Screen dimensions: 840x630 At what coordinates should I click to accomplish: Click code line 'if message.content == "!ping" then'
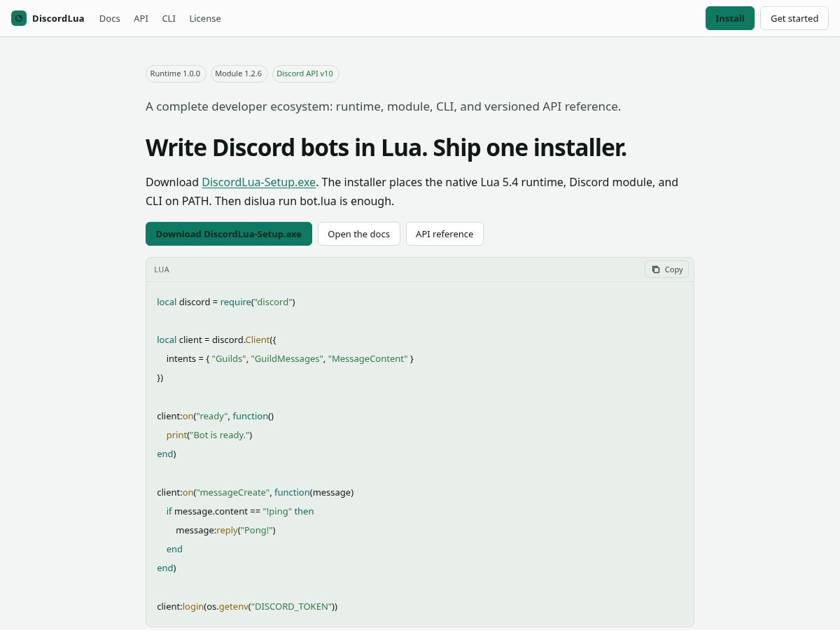[240, 511]
